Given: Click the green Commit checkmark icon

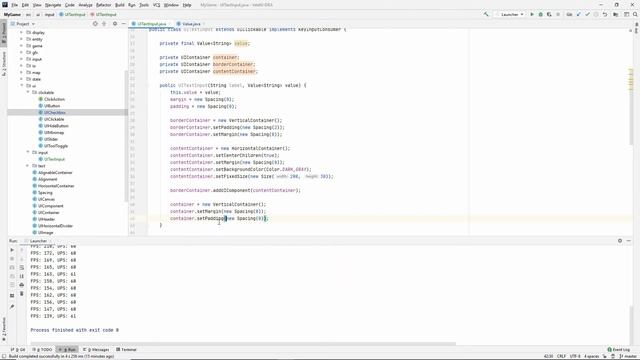Looking at the screenshot, I should click(x=587, y=14).
